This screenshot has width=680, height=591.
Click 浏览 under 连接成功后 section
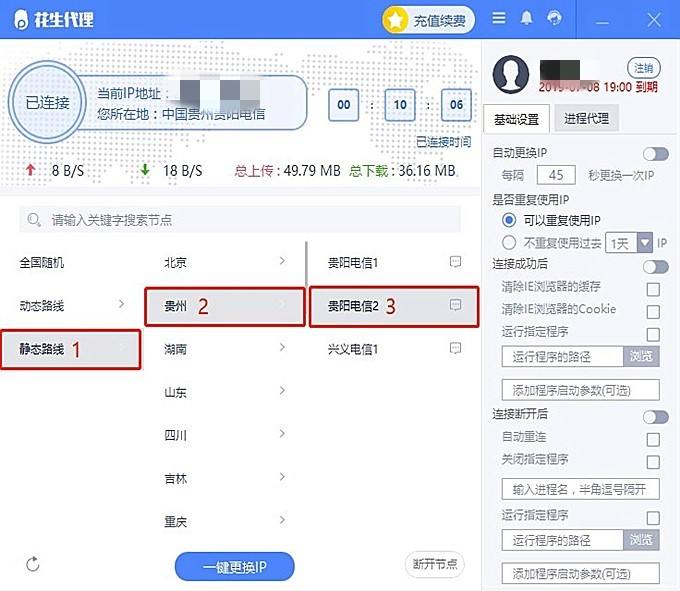point(641,356)
